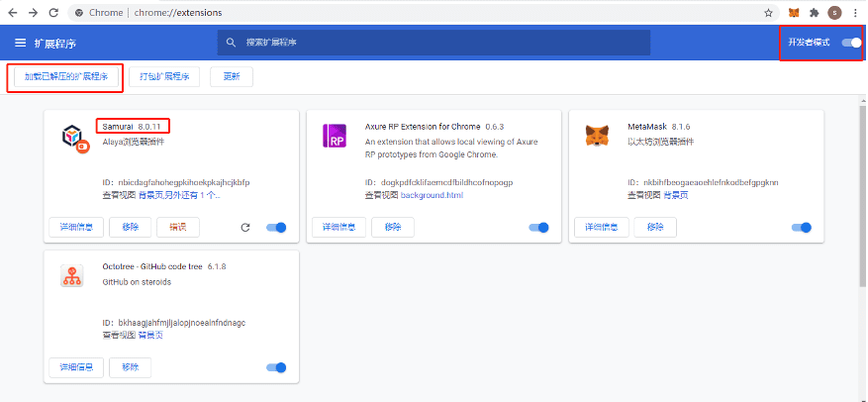This screenshot has width=868, height=402.
Task: Disable the Octotree extension
Action: tap(276, 367)
